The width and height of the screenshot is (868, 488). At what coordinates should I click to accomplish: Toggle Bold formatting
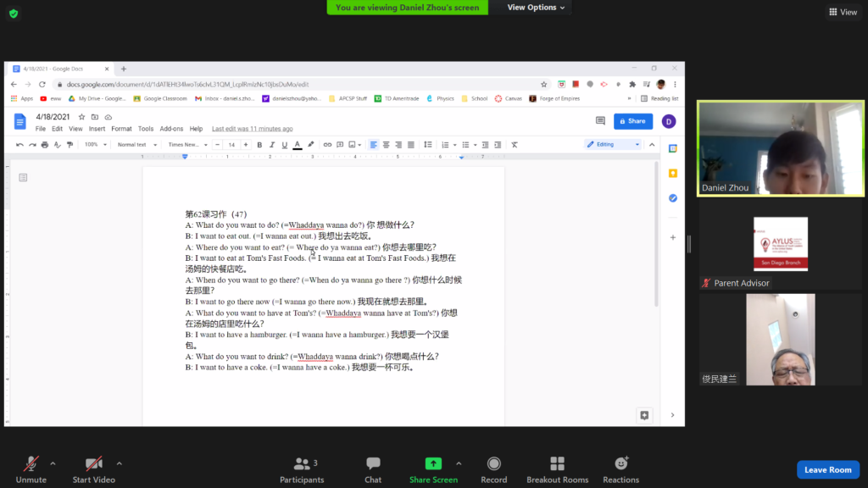(259, 145)
